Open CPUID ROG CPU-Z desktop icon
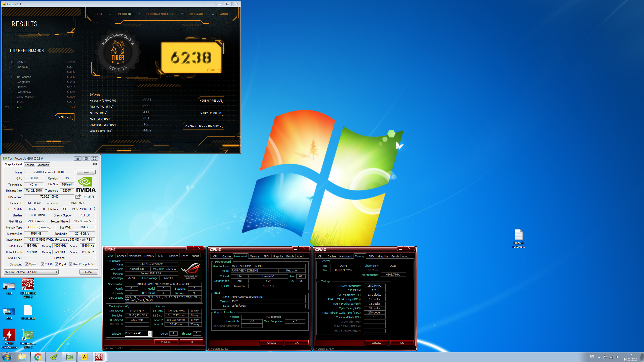 [28, 288]
